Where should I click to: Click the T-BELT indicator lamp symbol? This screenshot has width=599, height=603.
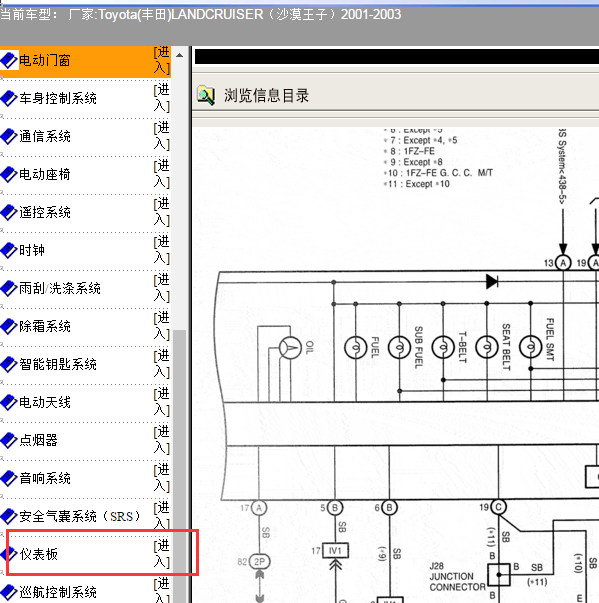tap(443, 347)
